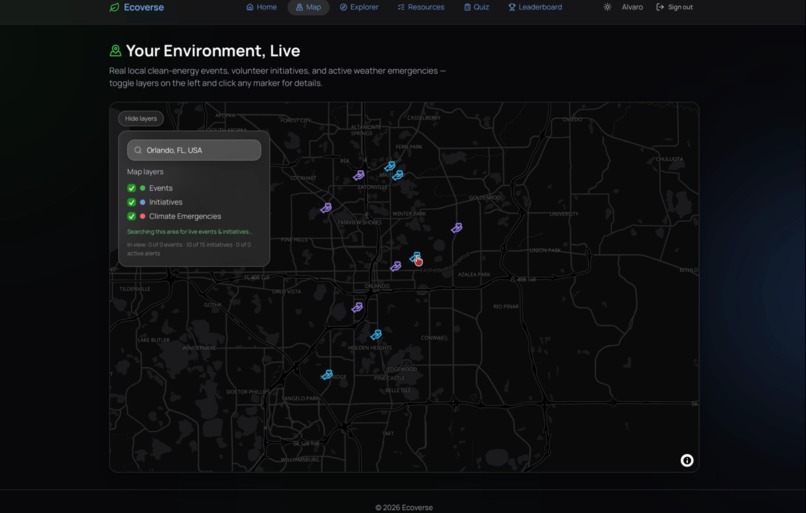Click the 'ALTAMONTE SPRINGS' map label
Viewport: 806px width, 513px height.
point(366,130)
